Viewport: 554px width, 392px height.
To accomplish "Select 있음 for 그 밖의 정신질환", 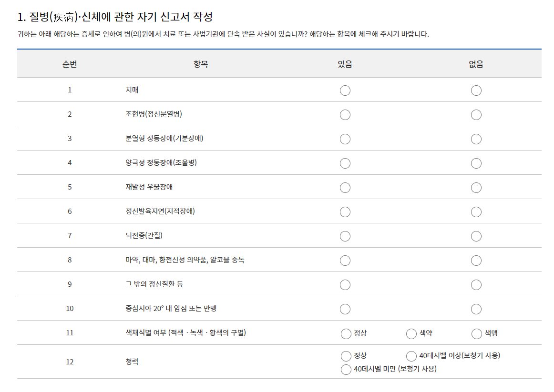I will pos(345,284).
